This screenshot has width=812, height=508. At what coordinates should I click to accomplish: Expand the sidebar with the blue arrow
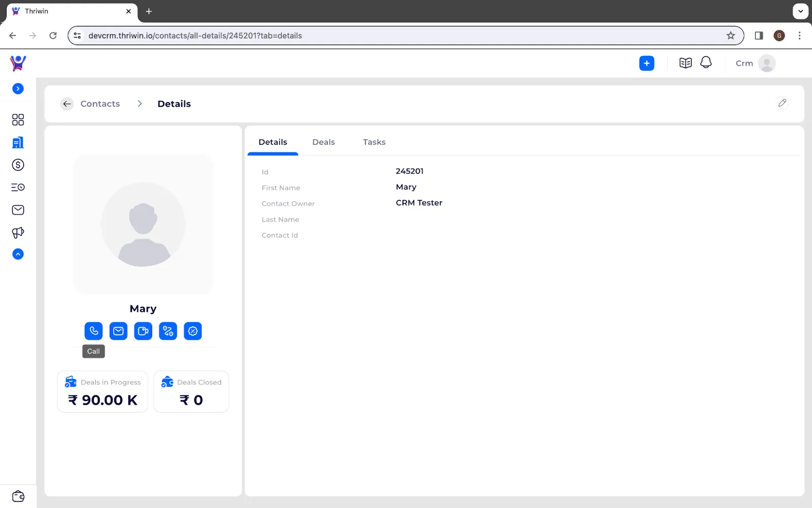click(x=18, y=89)
